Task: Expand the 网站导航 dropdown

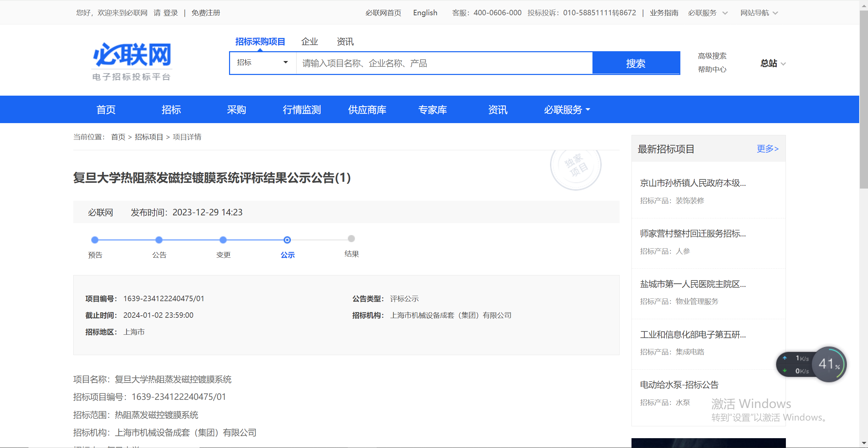Action: pyautogui.click(x=759, y=13)
